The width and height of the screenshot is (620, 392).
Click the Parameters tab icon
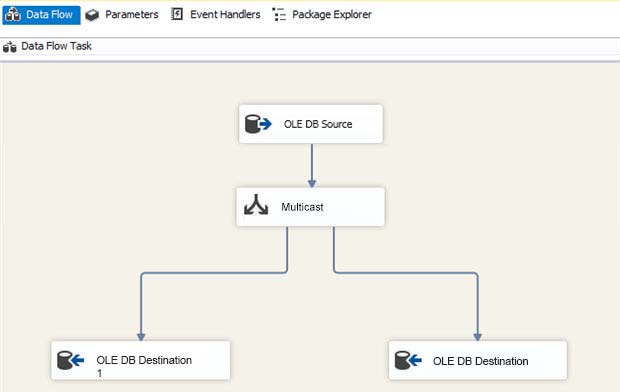(x=92, y=15)
